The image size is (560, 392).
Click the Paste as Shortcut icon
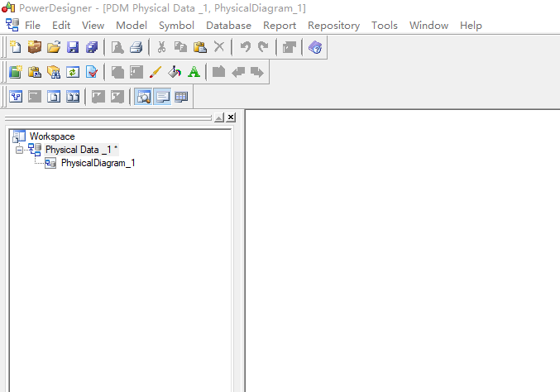click(35, 72)
